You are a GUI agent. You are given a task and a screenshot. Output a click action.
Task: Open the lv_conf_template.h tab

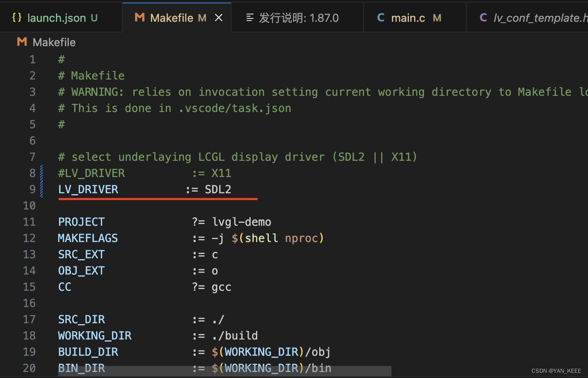527,18
